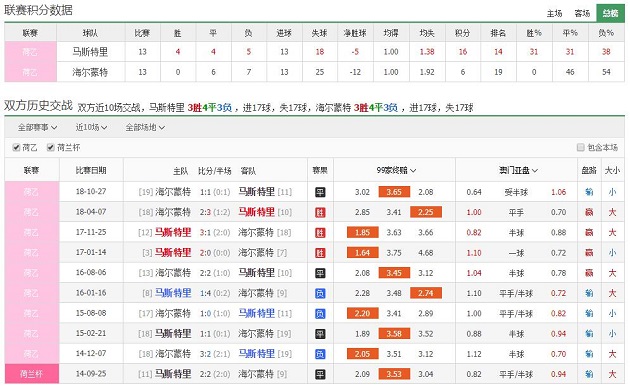Click highlighted odds 1.85 in 17-11-25 row
This screenshot has height=389, width=630.
click(x=362, y=232)
